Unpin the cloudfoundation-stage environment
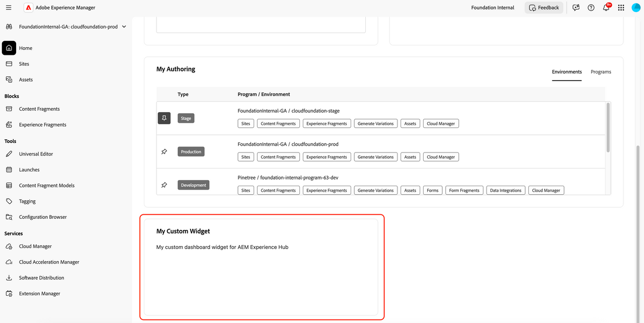 click(x=164, y=118)
